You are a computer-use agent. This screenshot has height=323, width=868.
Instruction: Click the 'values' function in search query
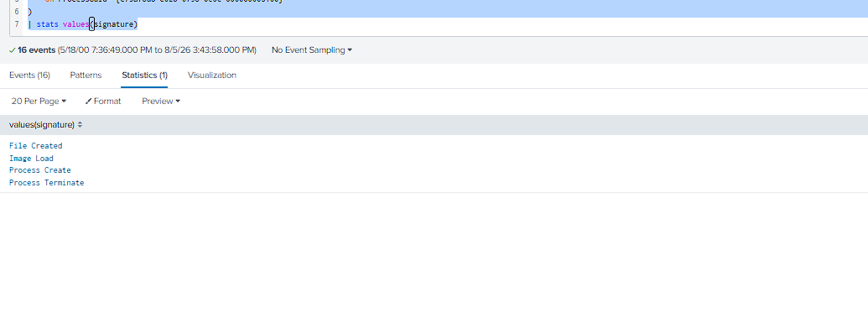click(x=75, y=24)
